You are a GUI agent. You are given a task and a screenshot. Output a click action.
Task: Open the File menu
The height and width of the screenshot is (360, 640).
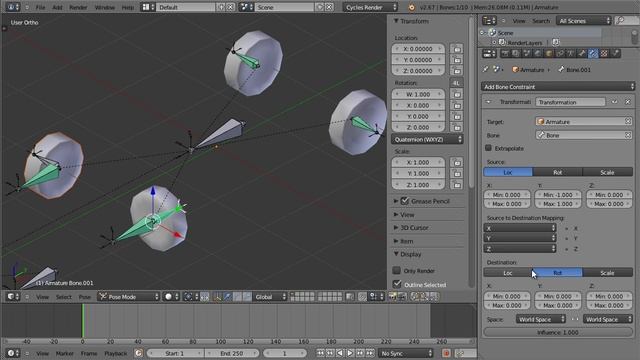[x=40, y=7]
